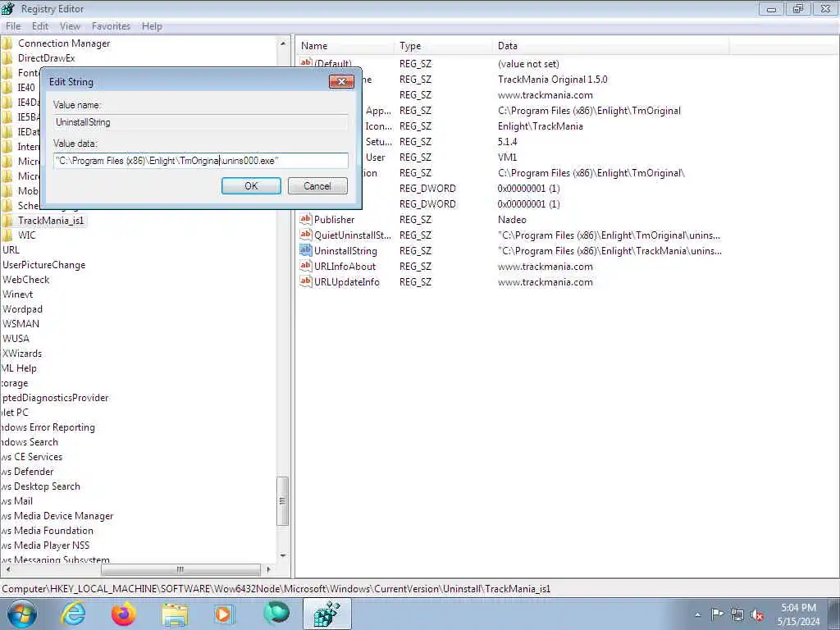840x630 pixels.
Task: Click the tree vertical scrollbar thumb
Action: tap(283, 501)
